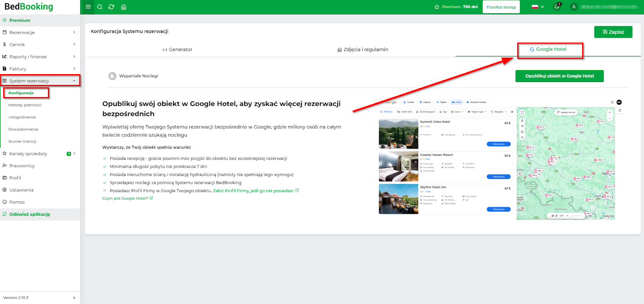This screenshot has width=644, height=304.
Task: Select Konfiguracja submenu item
Action: coord(21,93)
